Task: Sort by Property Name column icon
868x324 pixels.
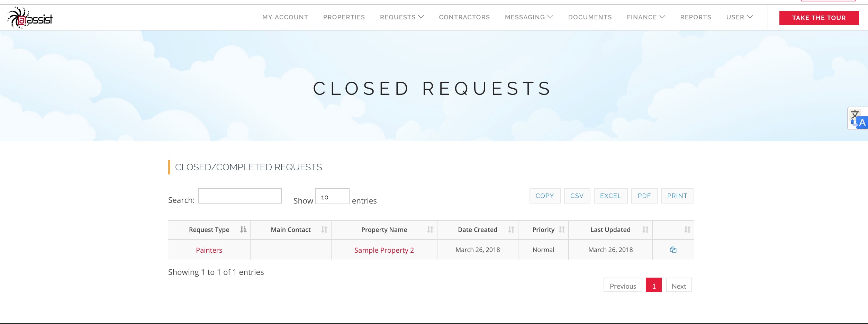Action: coord(430,229)
